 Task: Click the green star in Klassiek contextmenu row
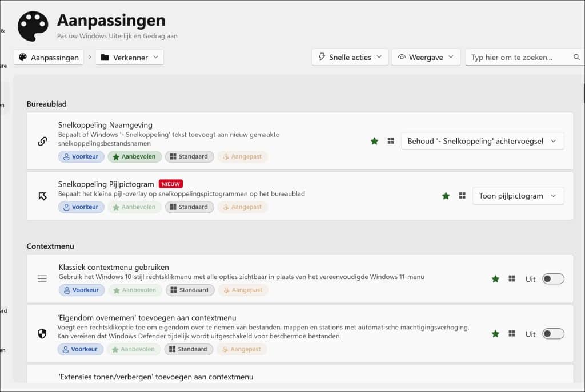point(495,278)
